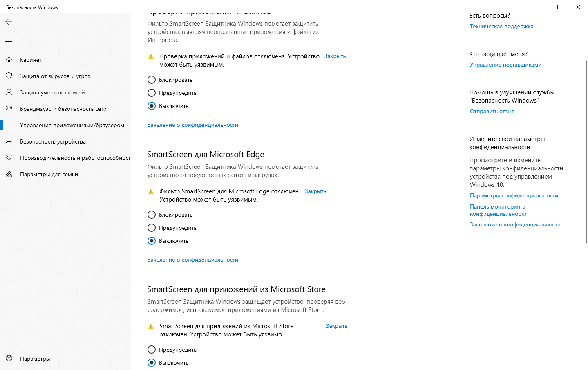Screen dimensions: 588x370
Task: Choose Предупредить for Microsoft Store apps
Action: 152,350
